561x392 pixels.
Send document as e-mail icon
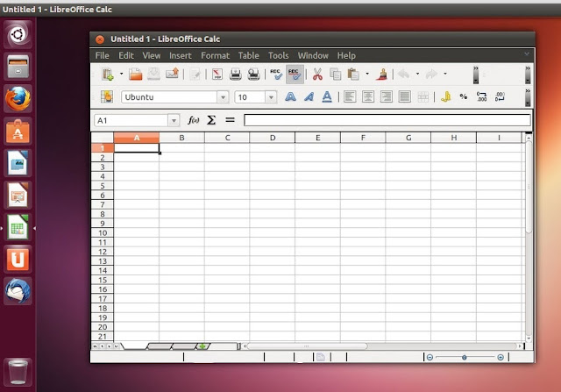[172, 74]
